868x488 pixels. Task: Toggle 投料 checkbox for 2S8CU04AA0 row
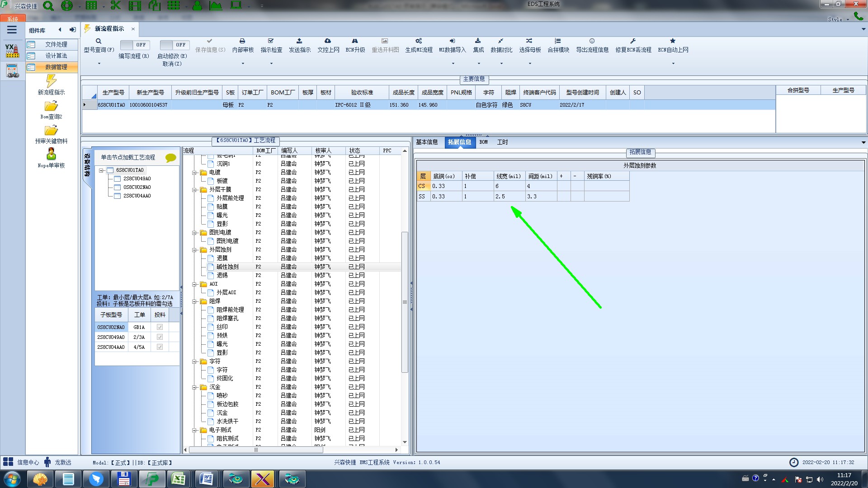click(160, 347)
